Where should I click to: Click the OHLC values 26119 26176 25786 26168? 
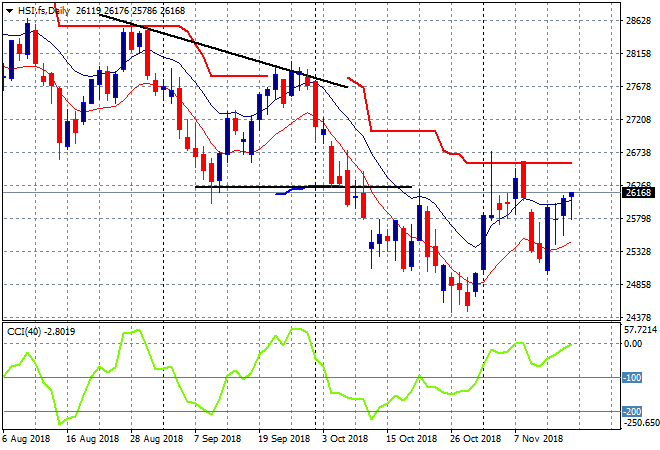coord(130,11)
